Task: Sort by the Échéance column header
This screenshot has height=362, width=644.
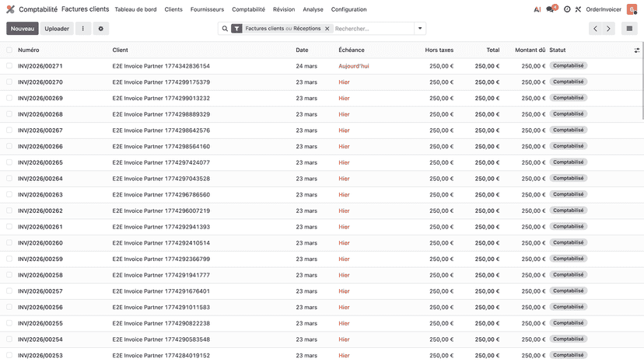Action: [351, 50]
